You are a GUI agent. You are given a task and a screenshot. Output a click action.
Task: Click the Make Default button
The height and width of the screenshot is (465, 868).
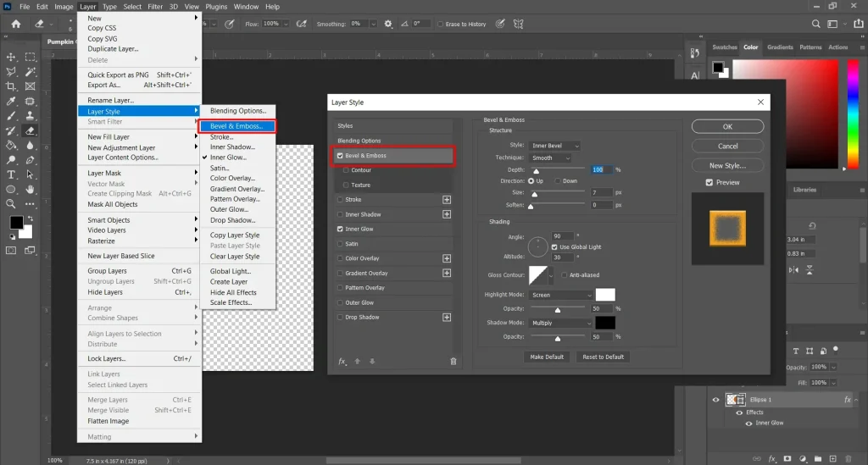click(547, 357)
